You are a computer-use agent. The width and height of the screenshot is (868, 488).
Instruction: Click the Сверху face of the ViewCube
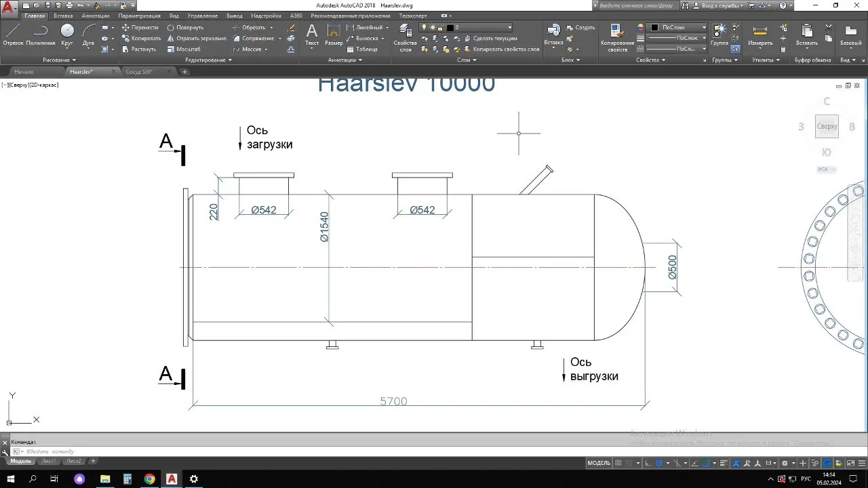(827, 127)
